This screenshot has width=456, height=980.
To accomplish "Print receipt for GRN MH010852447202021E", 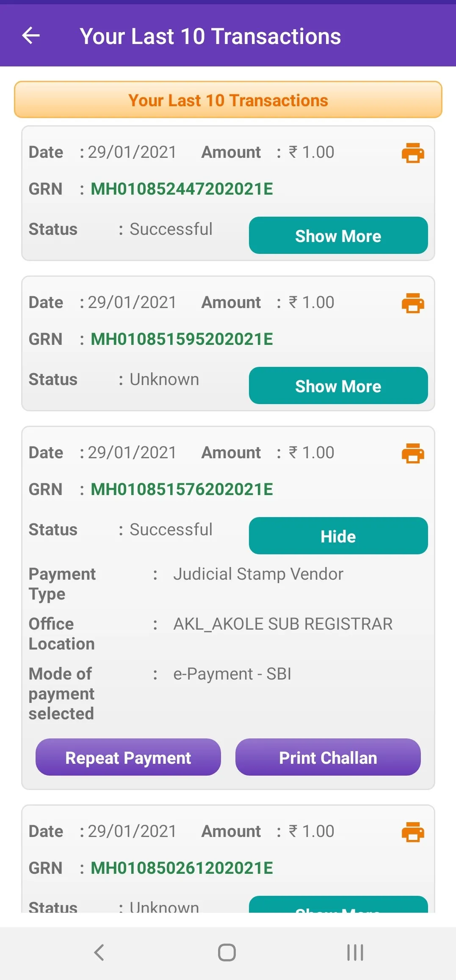I will pyautogui.click(x=413, y=153).
